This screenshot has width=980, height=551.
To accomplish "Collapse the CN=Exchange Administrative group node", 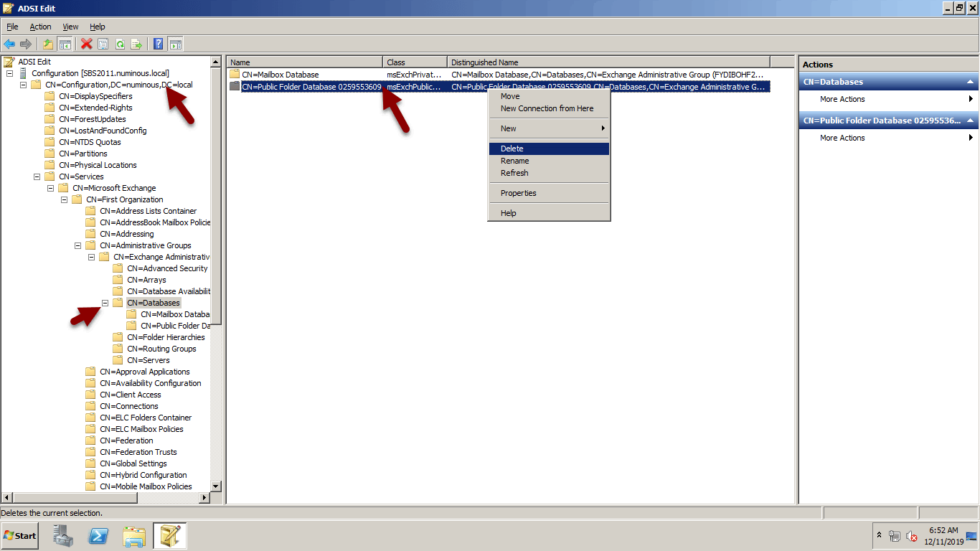I will (91, 257).
